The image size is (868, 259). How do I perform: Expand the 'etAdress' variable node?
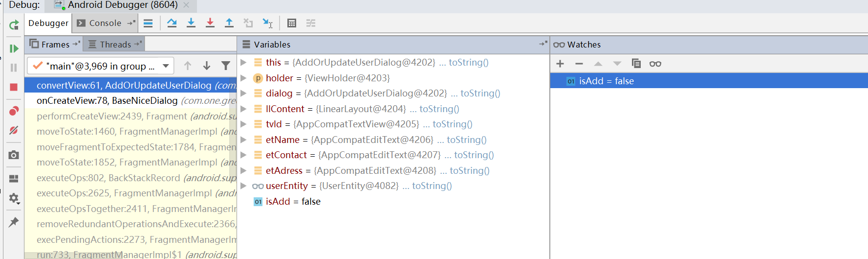coord(243,170)
